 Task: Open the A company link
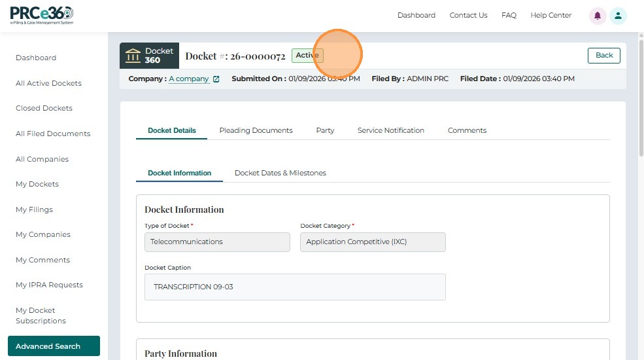point(189,79)
